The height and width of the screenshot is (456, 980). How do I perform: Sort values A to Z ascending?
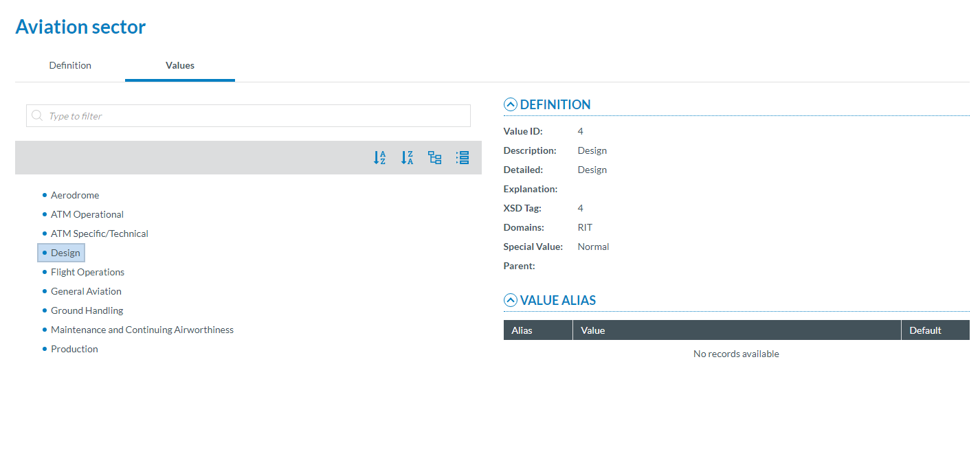tap(379, 158)
